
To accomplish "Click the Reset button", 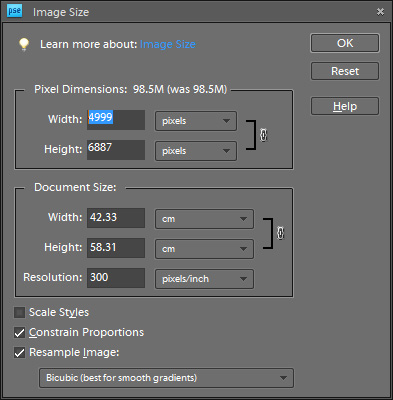I will point(345,71).
